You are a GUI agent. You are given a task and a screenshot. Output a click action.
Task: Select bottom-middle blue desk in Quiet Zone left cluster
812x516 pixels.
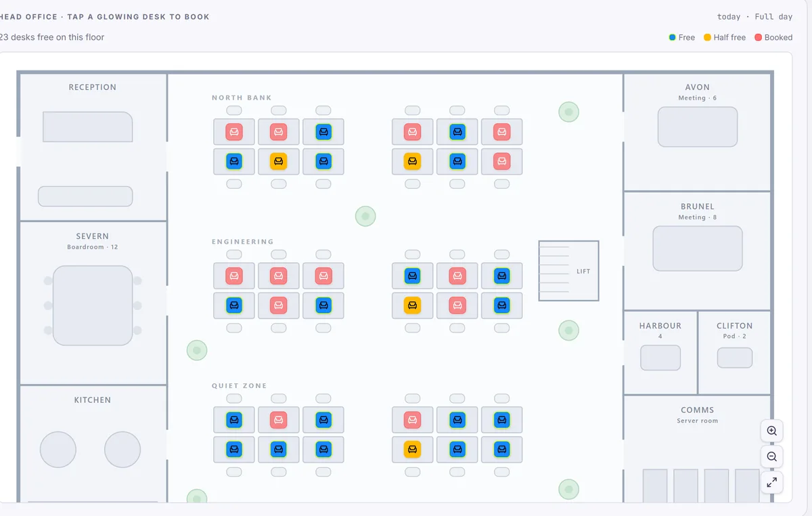(x=279, y=449)
